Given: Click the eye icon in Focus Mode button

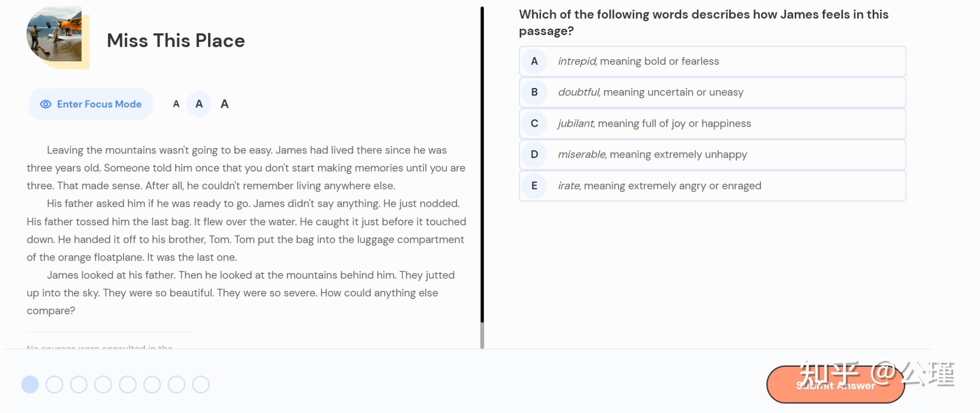Looking at the screenshot, I should pos(45,104).
